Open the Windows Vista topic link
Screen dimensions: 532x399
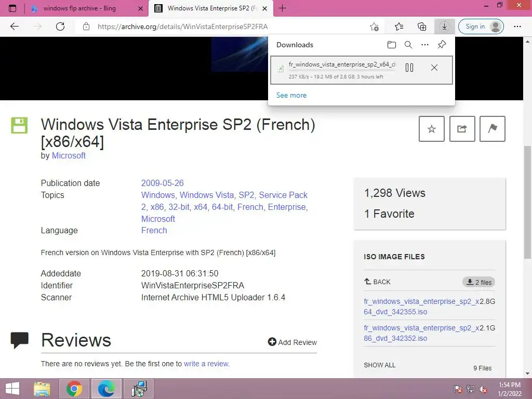pyautogui.click(x=207, y=195)
